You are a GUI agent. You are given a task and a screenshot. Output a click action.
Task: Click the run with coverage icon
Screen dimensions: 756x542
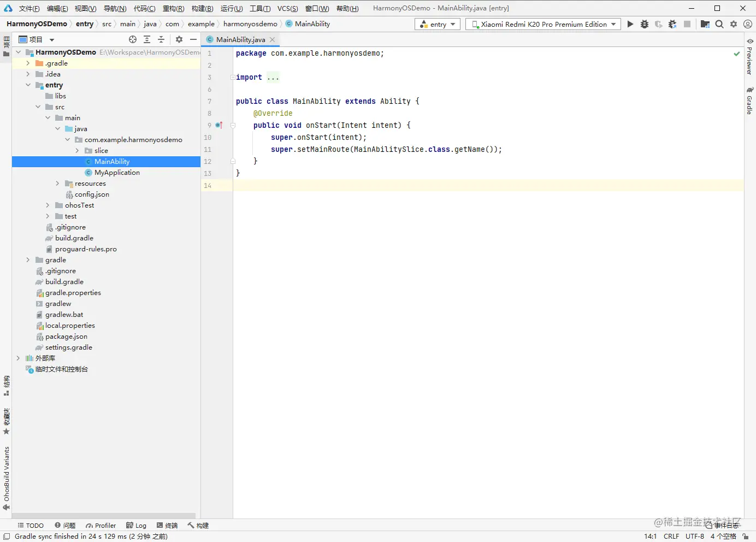coord(659,24)
